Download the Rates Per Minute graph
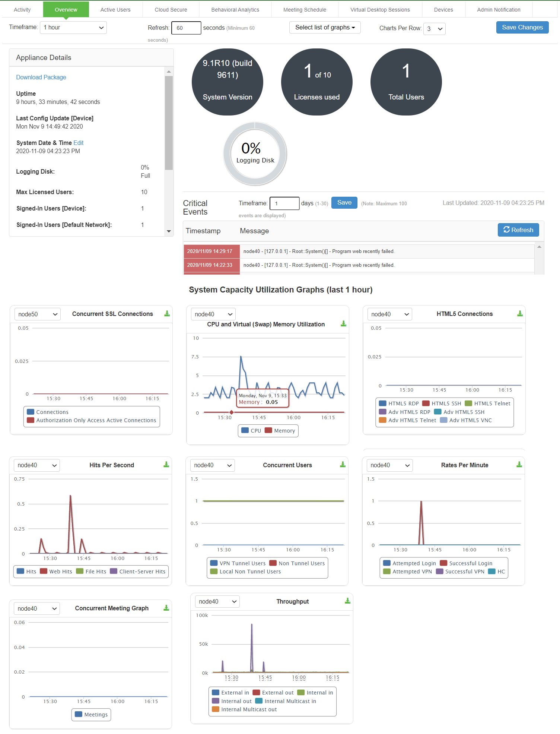Screen dimensions: 560x734 [x=519, y=465]
